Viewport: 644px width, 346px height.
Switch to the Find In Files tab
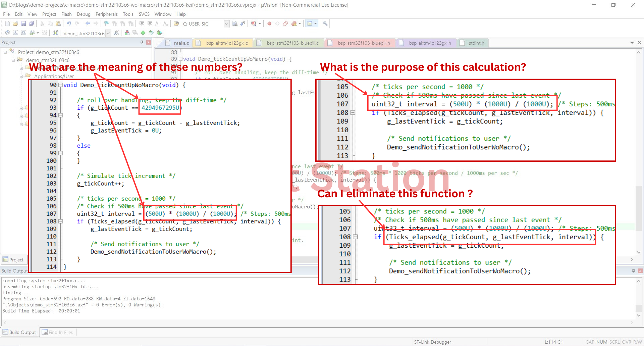click(60, 332)
